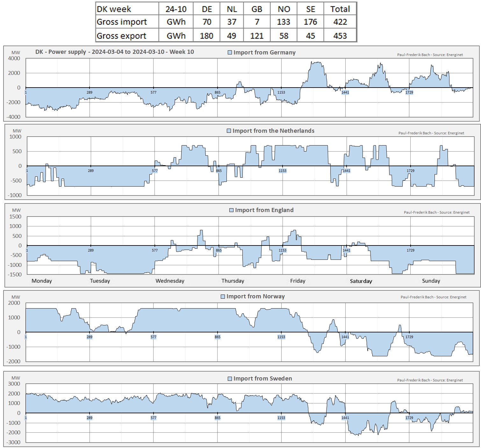
Task: Click the Import from Sweden legend swatch
Action: coord(230,379)
